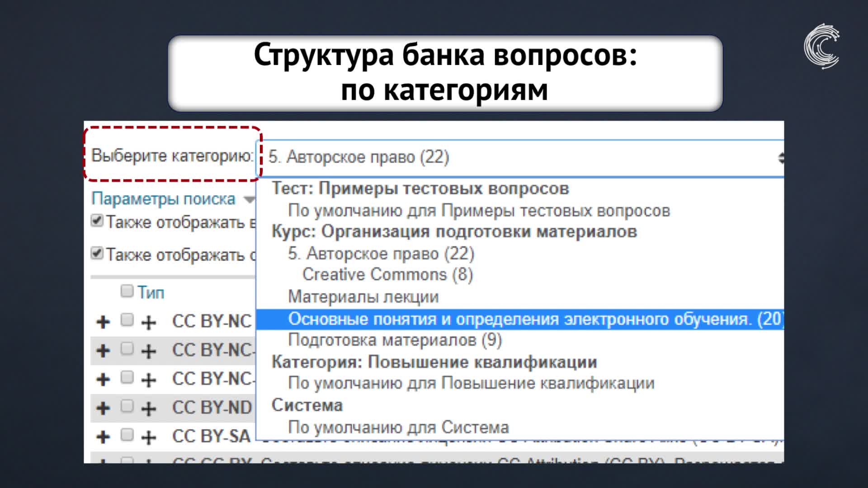The height and width of the screenshot is (488, 868).
Task: Choose Creative Commons (8) category
Action: pos(388,275)
